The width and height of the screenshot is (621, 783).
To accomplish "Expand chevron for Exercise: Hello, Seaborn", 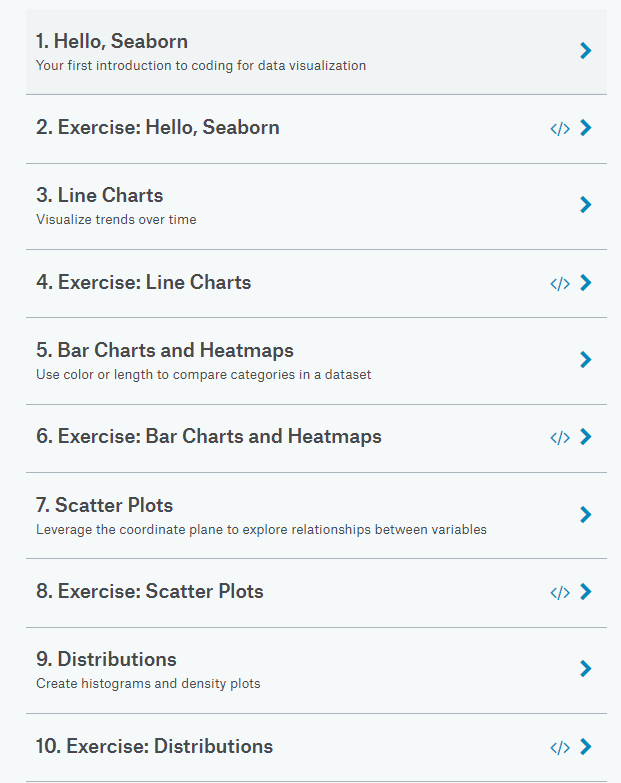I will (x=586, y=128).
